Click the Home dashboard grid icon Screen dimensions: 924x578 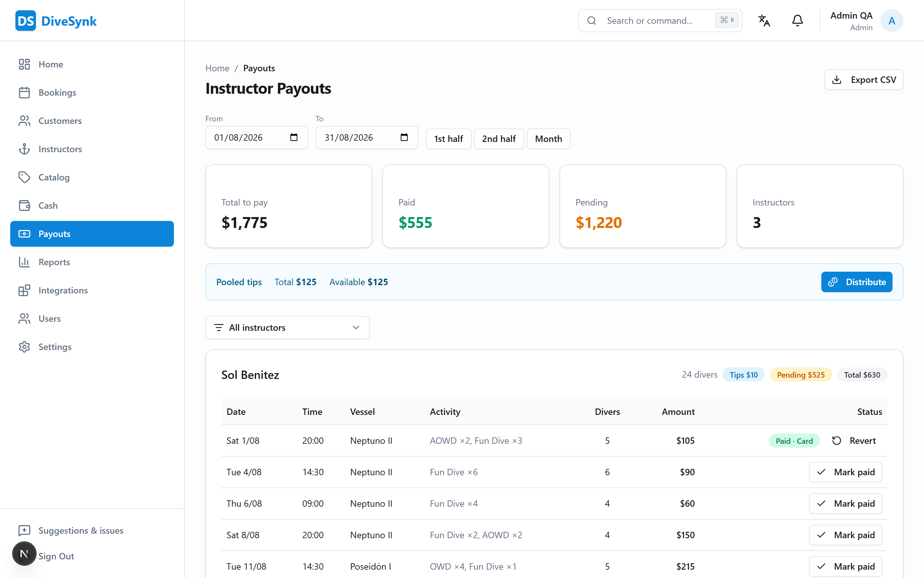(x=24, y=64)
